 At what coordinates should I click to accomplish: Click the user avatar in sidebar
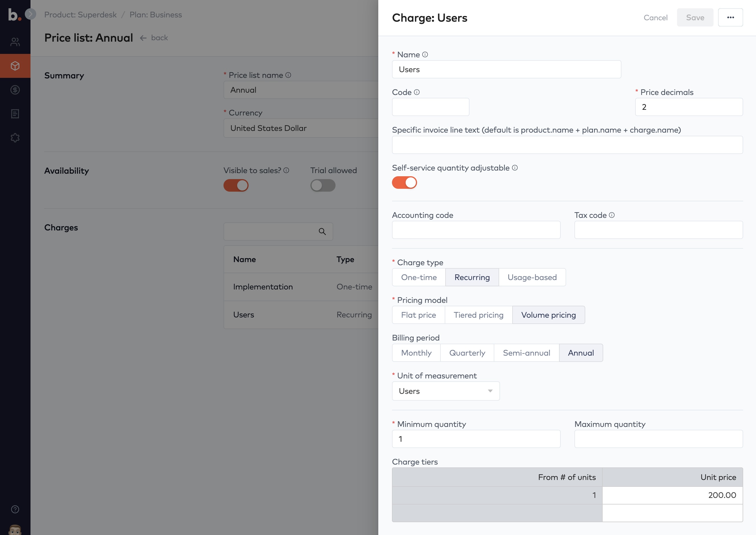15,530
